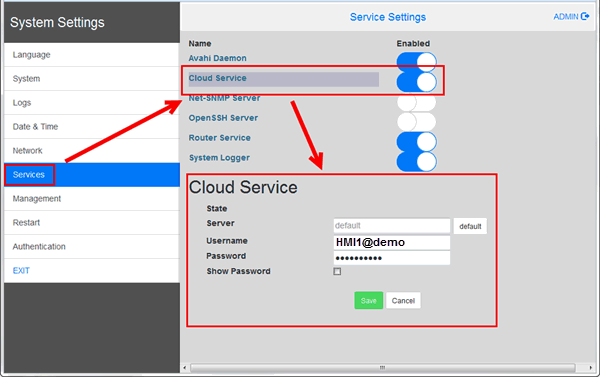Check the Show Password checkbox
The image size is (600, 377).
click(x=337, y=271)
